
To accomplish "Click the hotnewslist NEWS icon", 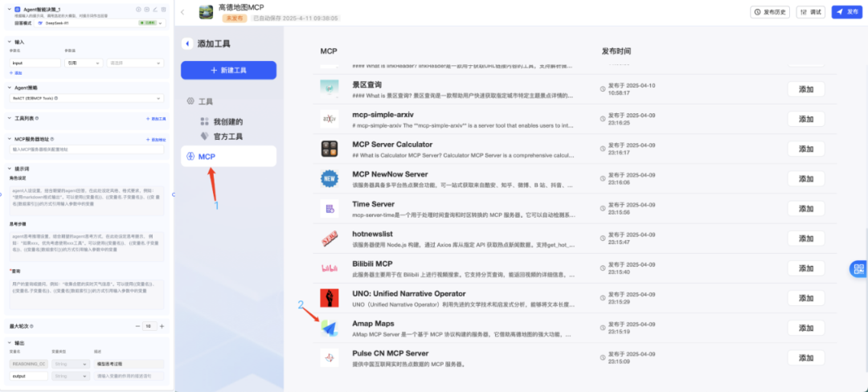I will [330, 239].
